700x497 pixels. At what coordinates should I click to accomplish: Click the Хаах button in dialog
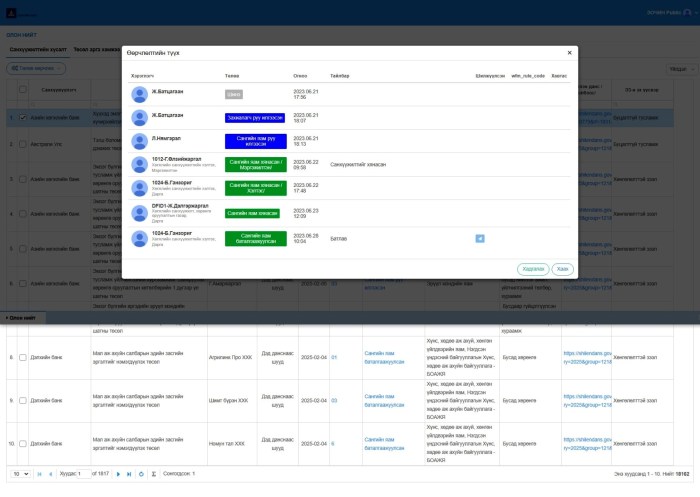click(x=563, y=269)
